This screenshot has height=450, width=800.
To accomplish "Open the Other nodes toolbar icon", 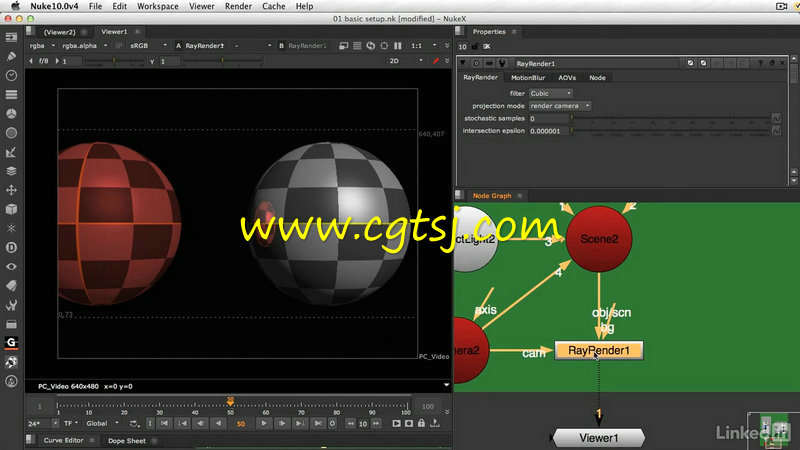I will tap(11, 324).
